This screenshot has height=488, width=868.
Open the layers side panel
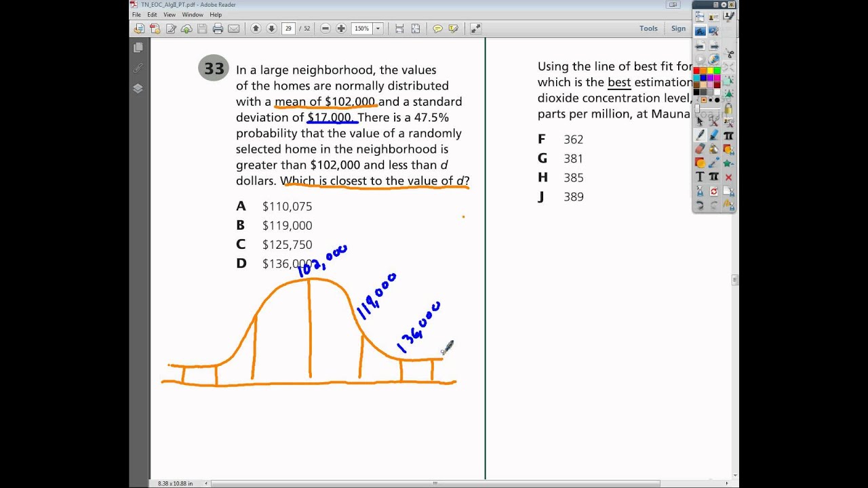click(138, 88)
